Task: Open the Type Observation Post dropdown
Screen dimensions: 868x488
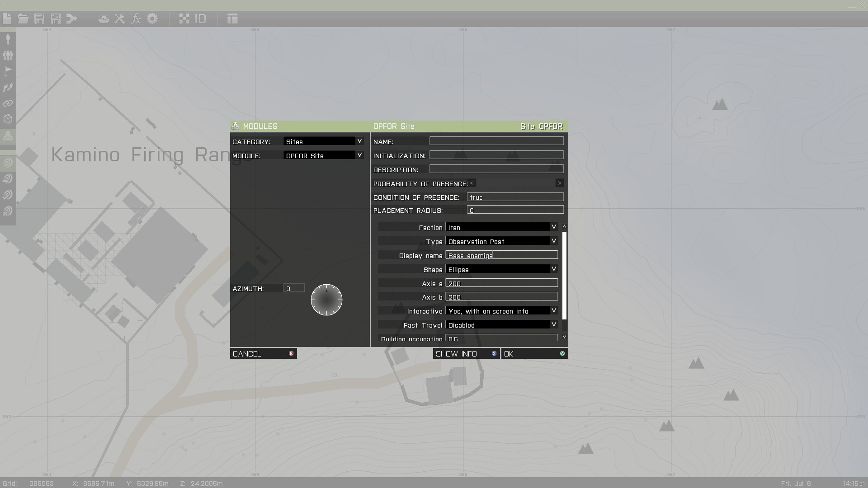Action: pyautogui.click(x=502, y=241)
